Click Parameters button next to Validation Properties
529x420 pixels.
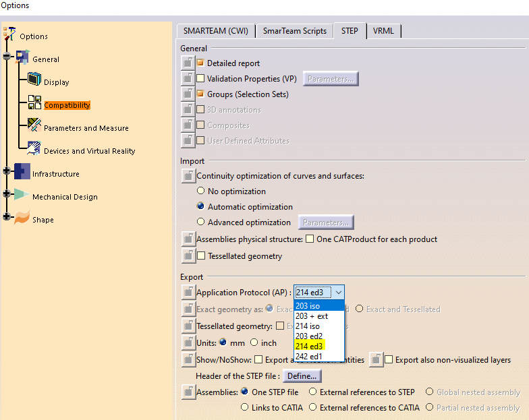331,78
